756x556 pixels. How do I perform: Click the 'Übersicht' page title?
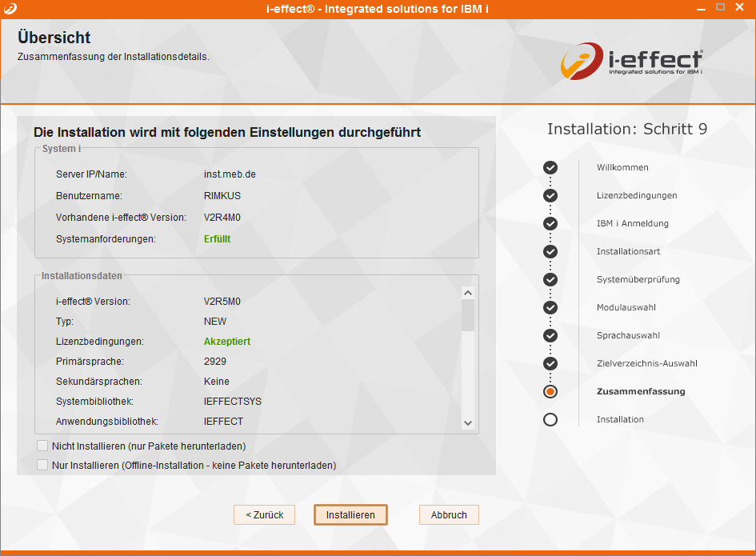[x=54, y=37]
